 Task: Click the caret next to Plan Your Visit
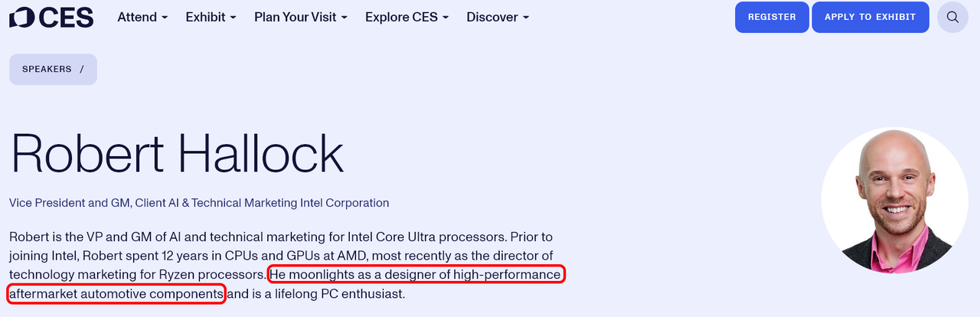344,18
